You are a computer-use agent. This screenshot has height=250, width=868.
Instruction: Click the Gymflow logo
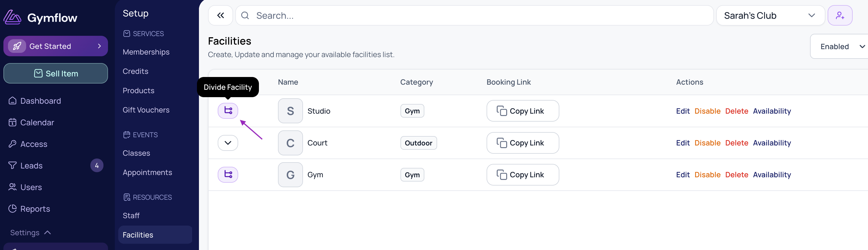pos(40,17)
